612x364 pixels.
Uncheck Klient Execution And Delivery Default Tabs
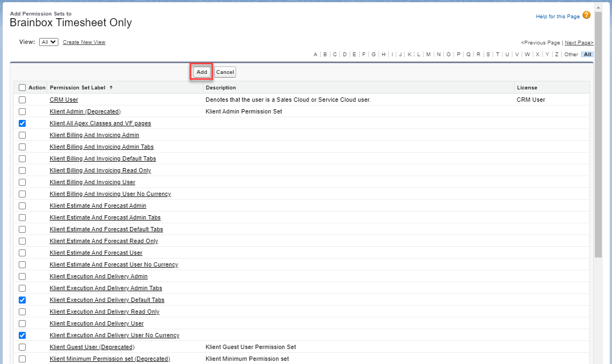22,300
